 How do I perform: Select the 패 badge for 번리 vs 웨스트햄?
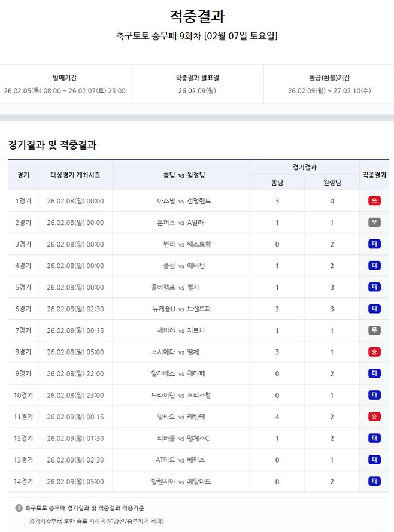(374, 244)
